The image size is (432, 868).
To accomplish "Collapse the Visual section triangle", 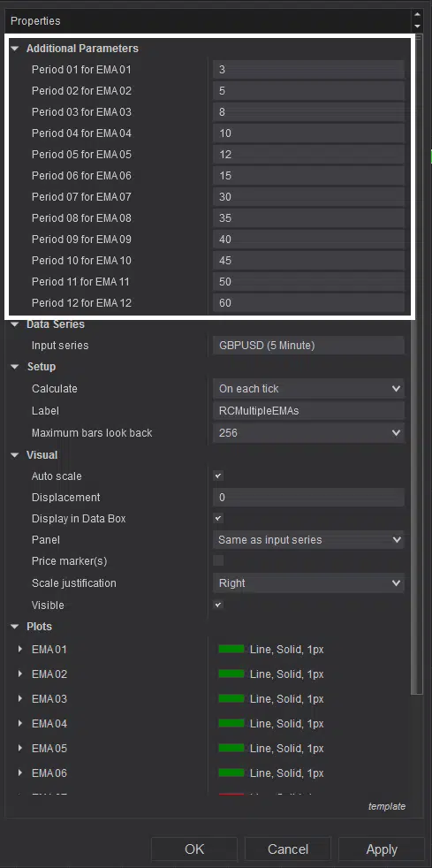I will click(x=15, y=455).
